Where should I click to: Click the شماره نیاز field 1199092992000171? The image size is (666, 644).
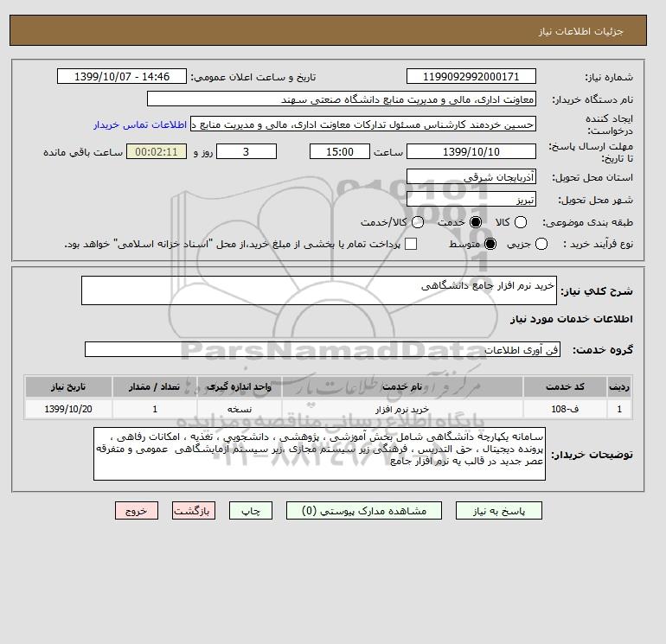pyautogui.click(x=471, y=76)
